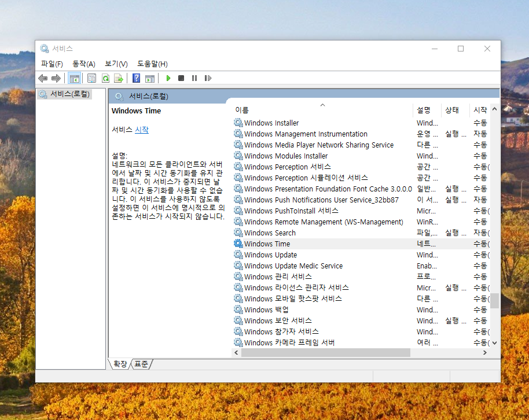The height and width of the screenshot is (420, 529).
Task: Open the 보기(V) menu
Action: pyautogui.click(x=116, y=64)
